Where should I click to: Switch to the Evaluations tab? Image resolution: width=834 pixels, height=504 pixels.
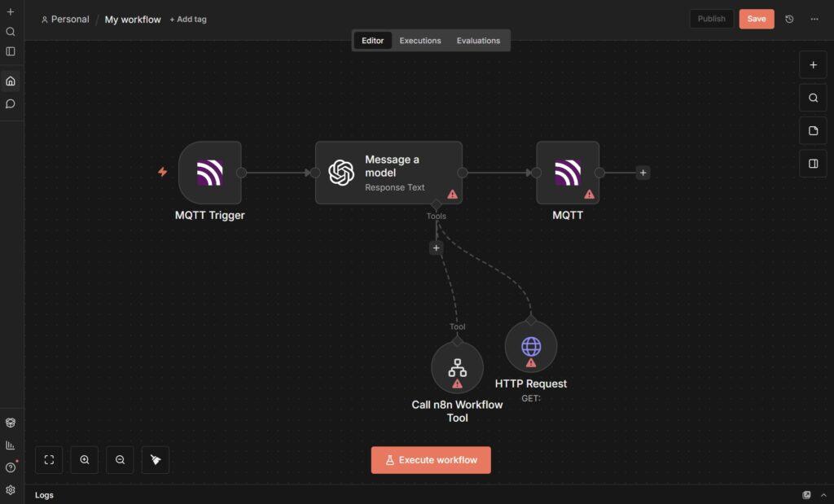tap(478, 41)
